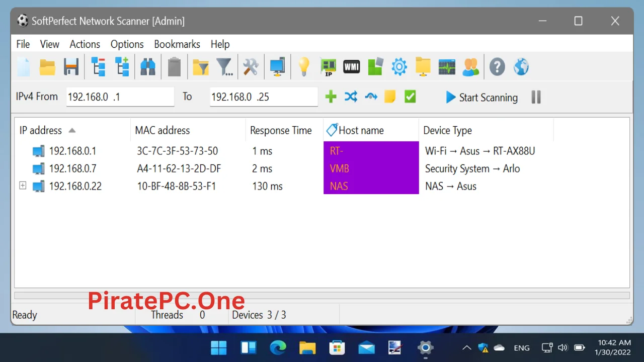Open Find with the binoculars icon
644x362 pixels.
click(x=148, y=67)
